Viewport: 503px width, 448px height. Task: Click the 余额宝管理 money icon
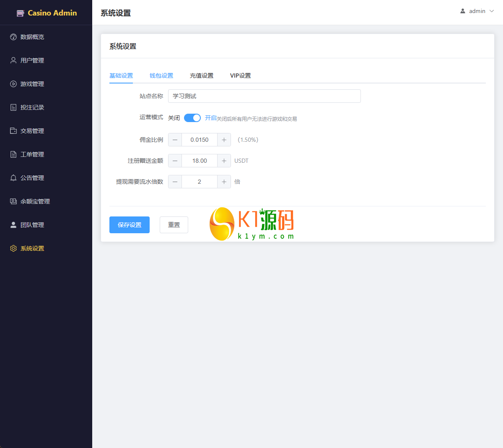13,201
